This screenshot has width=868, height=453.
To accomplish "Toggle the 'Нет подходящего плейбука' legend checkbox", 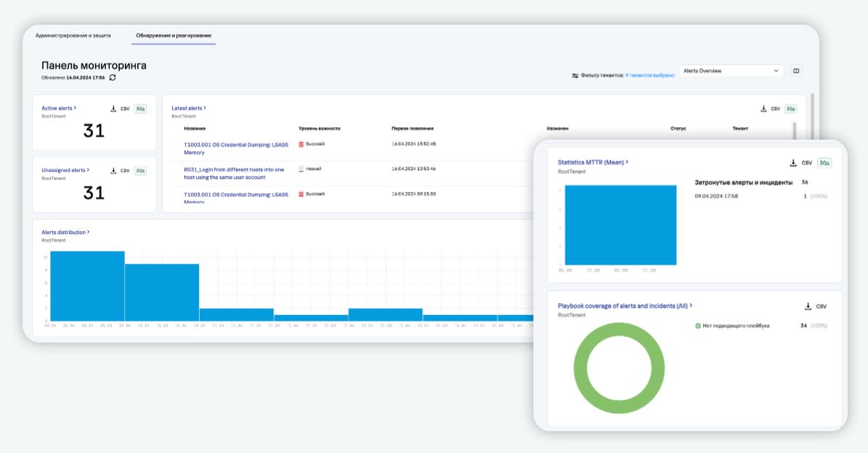I will pyautogui.click(x=697, y=326).
